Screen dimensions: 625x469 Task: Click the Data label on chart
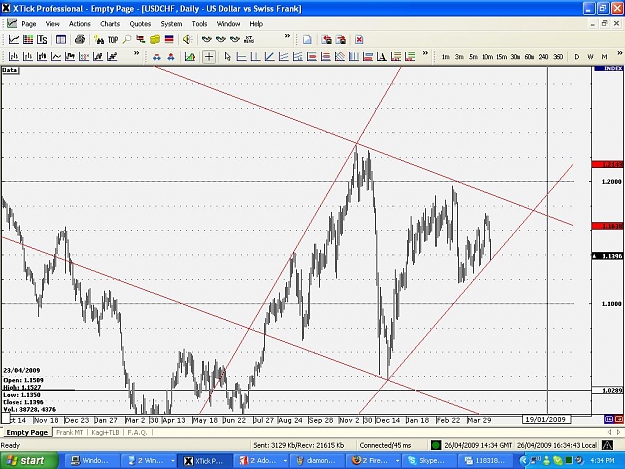[10, 70]
